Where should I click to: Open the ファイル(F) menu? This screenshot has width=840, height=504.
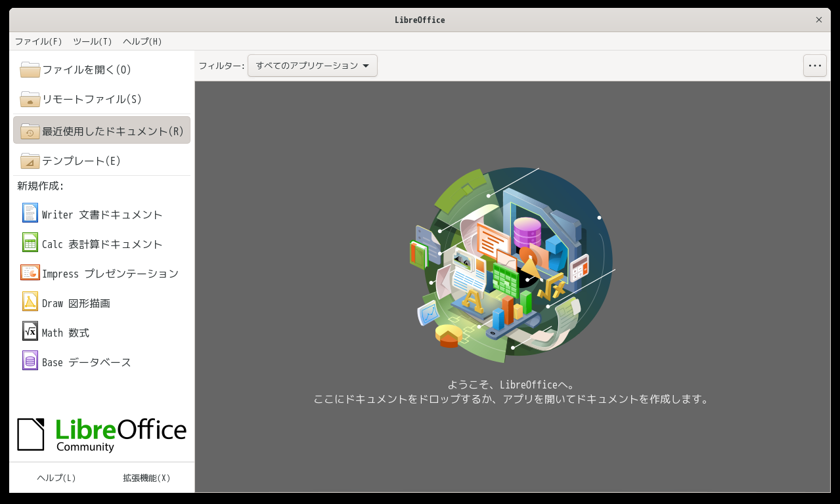click(39, 41)
